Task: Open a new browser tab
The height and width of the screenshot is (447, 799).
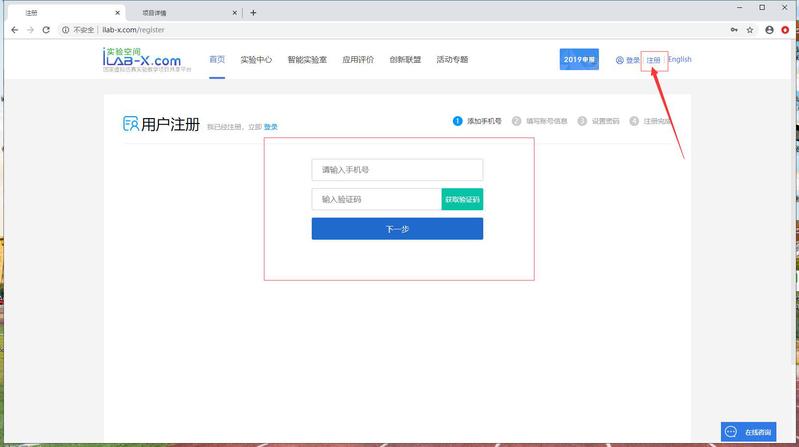Action: click(253, 13)
